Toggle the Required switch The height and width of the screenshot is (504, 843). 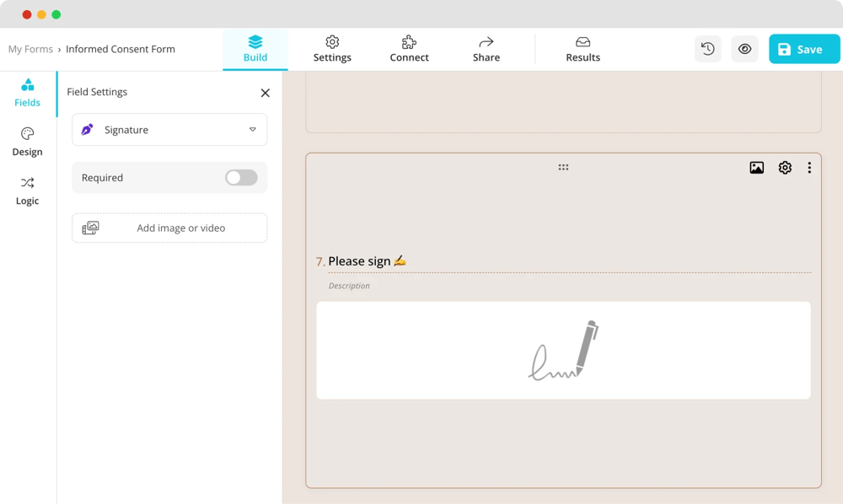coord(241,178)
